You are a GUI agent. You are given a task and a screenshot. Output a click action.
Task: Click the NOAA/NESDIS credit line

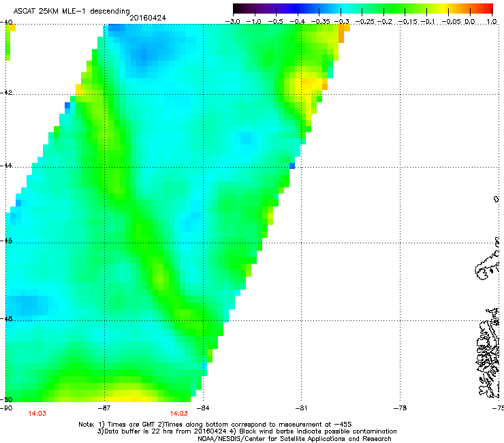(294, 439)
